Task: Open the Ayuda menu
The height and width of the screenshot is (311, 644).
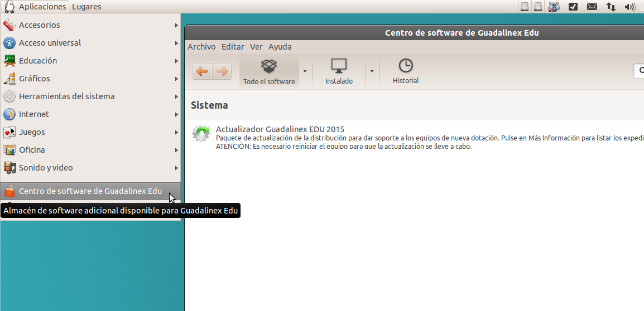Action: [x=280, y=47]
